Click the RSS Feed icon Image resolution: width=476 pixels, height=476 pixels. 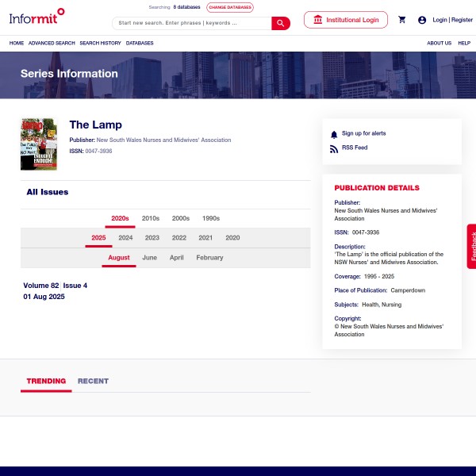coord(334,148)
